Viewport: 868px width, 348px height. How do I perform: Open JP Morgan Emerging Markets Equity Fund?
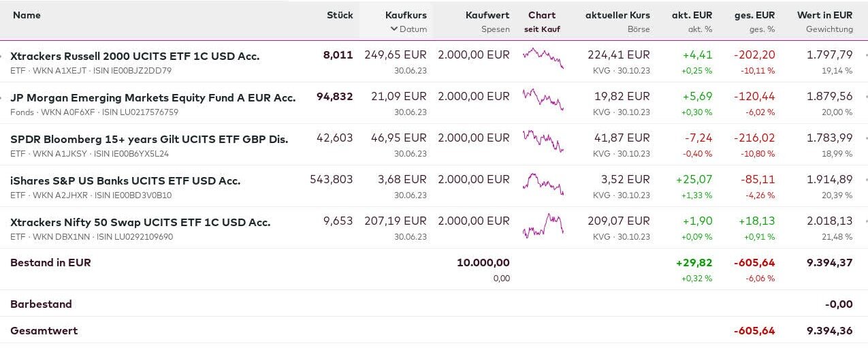tap(152, 97)
